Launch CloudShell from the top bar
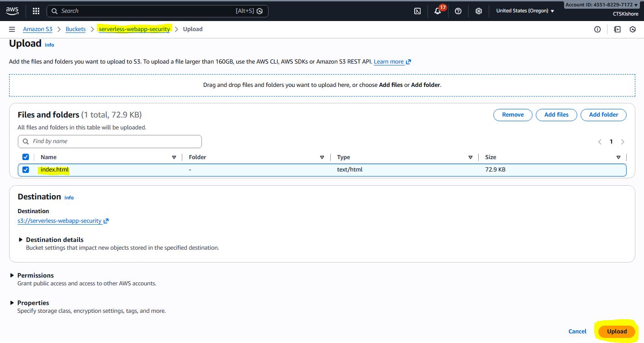Viewport: 644px width, 343px height. [417, 11]
